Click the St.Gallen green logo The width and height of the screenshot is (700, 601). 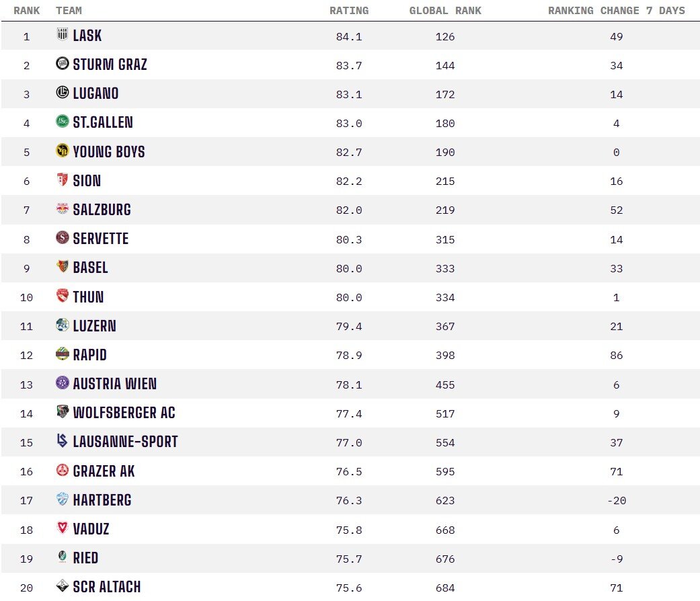(x=63, y=122)
